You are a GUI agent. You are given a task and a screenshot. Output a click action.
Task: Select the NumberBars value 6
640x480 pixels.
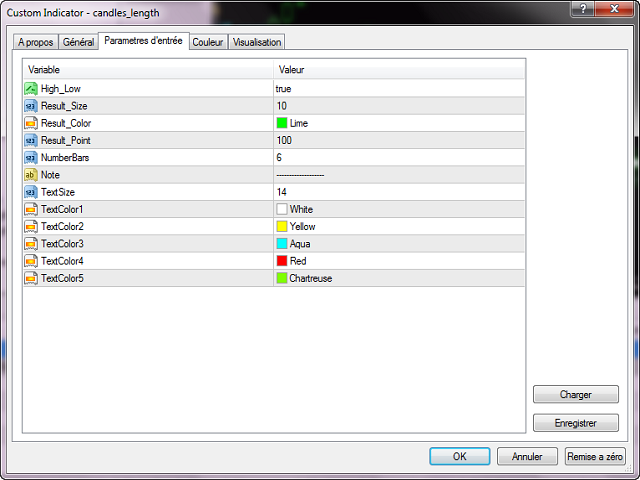point(279,158)
